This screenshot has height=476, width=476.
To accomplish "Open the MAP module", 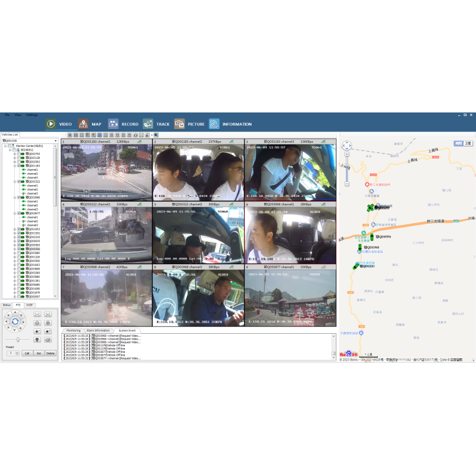I will [90, 124].
